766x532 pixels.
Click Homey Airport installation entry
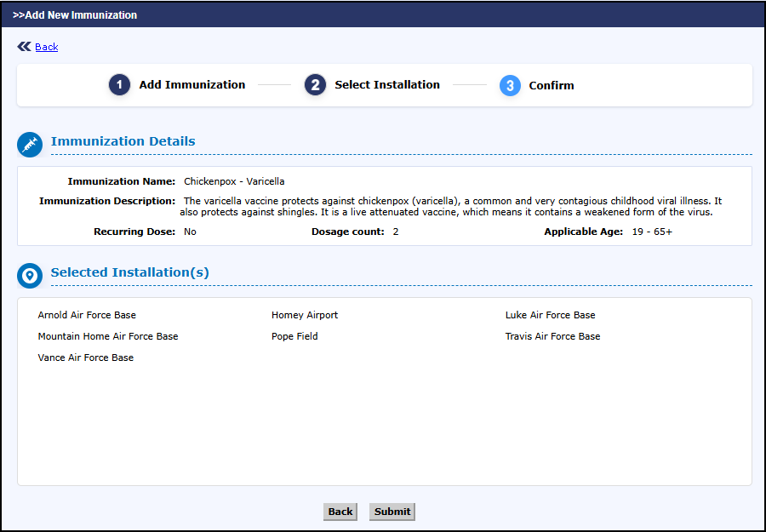305,315
